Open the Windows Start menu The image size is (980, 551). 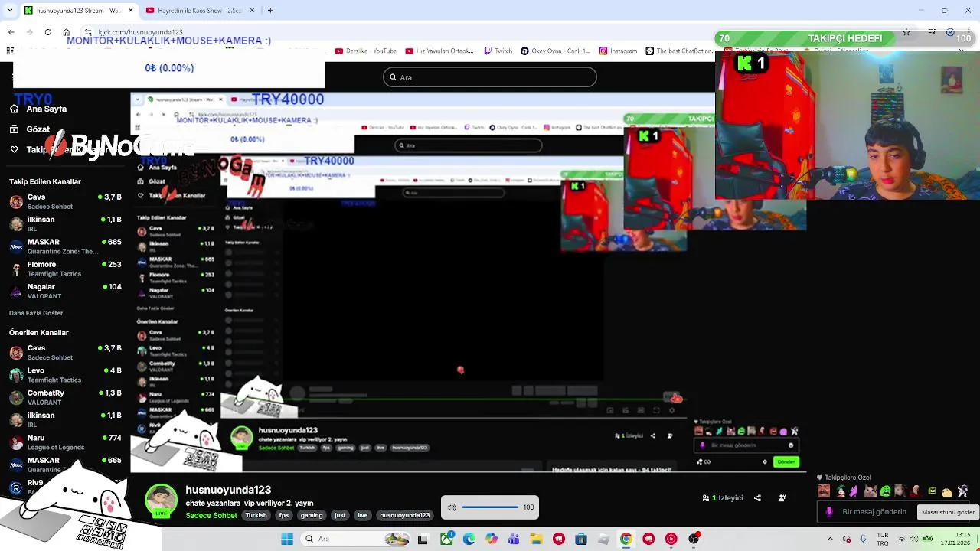click(x=287, y=539)
